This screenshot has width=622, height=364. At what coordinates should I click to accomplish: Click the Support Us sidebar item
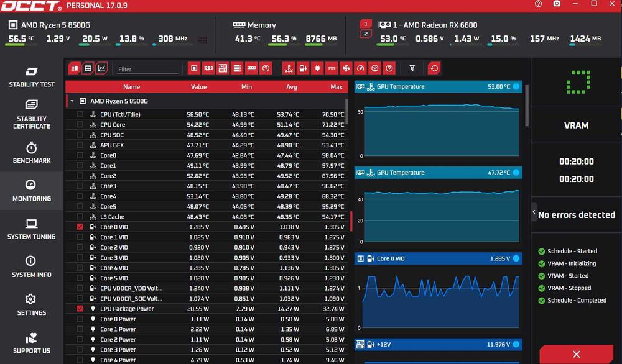click(x=32, y=343)
